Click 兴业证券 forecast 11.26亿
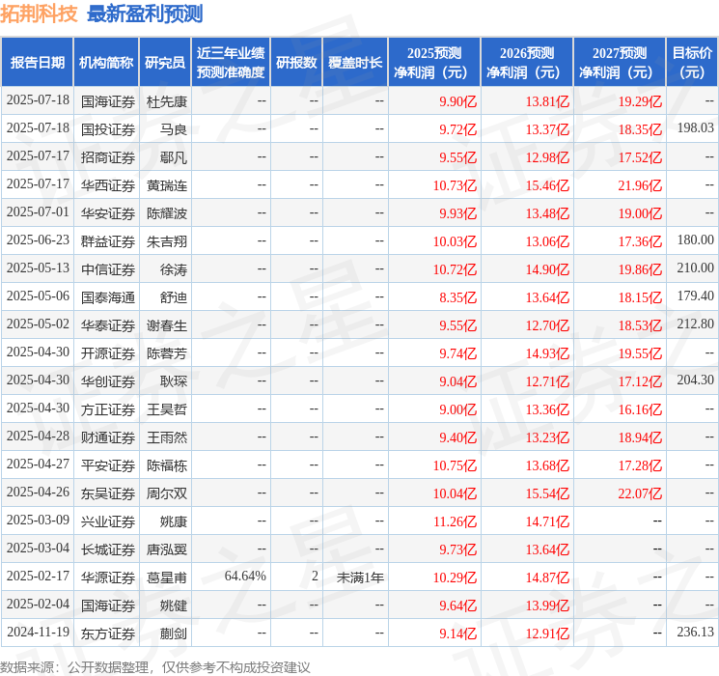719x676 pixels. pos(455,522)
